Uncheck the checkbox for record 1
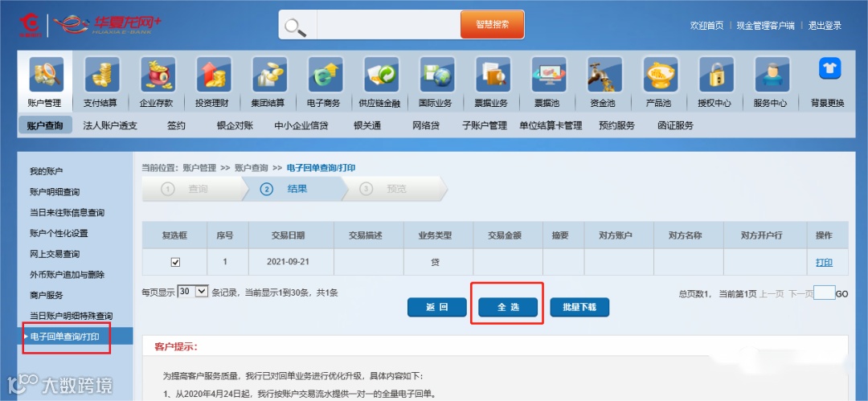Image resolution: width=868 pixels, height=401 pixels. tap(175, 263)
